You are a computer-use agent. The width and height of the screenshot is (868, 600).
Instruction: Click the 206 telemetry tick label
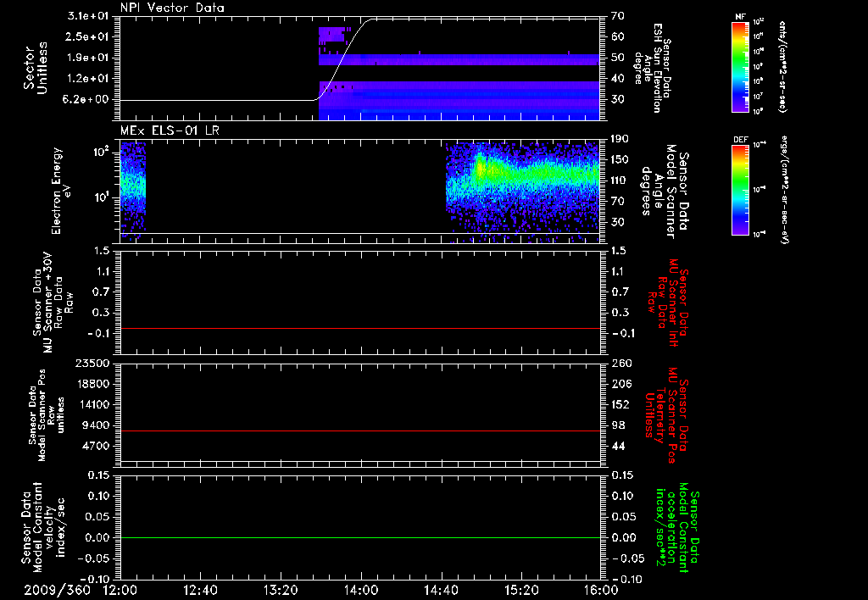[x=620, y=384]
